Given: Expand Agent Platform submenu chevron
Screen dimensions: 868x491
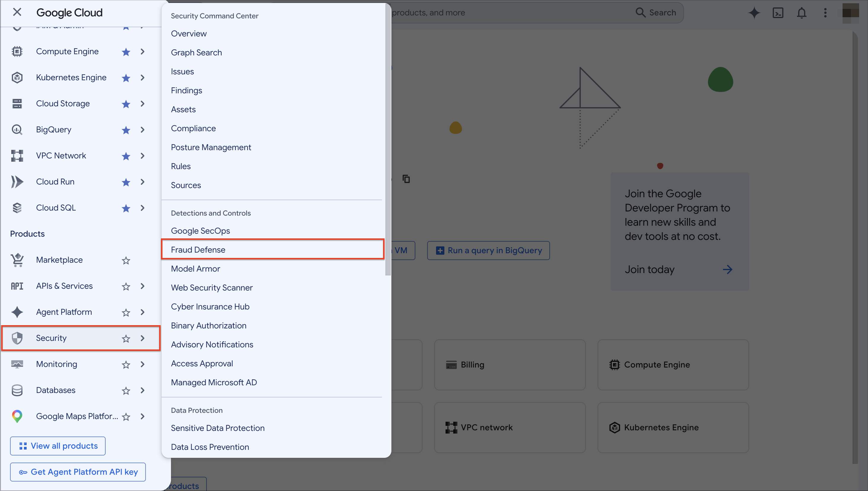Looking at the screenshot, I should (143, 312).
